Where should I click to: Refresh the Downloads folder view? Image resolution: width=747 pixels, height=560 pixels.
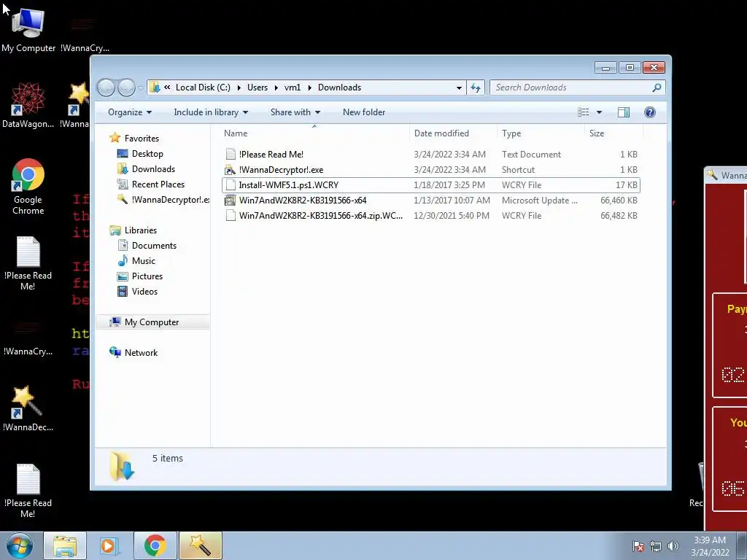(476, 87)
